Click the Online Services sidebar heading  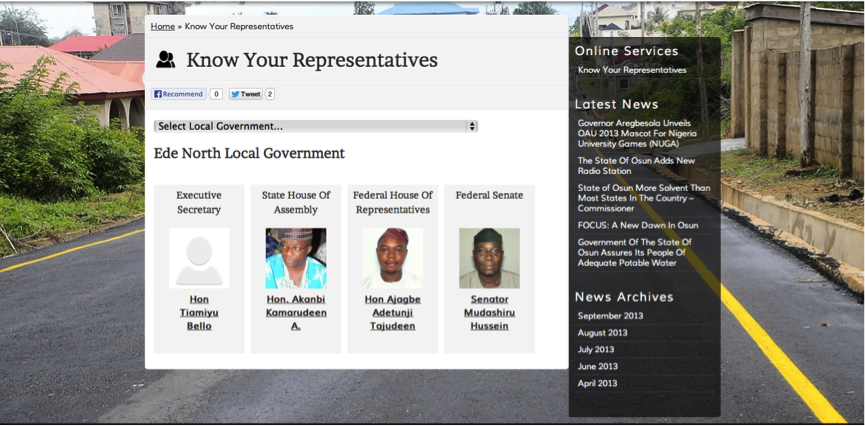point(627,51)
